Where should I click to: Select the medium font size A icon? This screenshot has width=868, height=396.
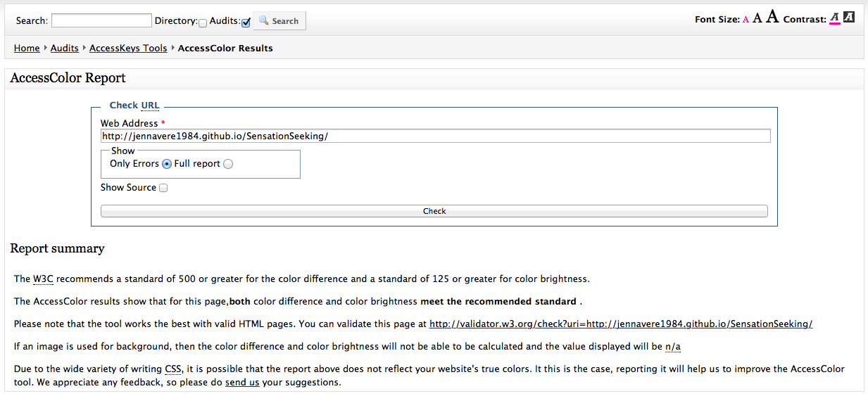(x=757, y=18)
